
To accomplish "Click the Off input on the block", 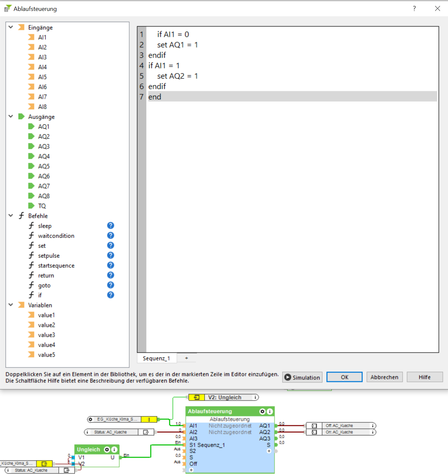I will tap(193, 464).
